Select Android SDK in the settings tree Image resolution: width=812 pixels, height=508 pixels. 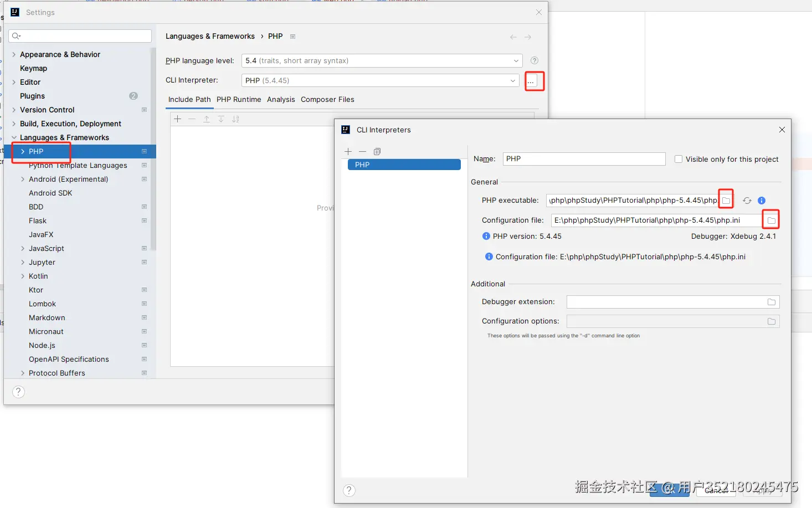50,193
